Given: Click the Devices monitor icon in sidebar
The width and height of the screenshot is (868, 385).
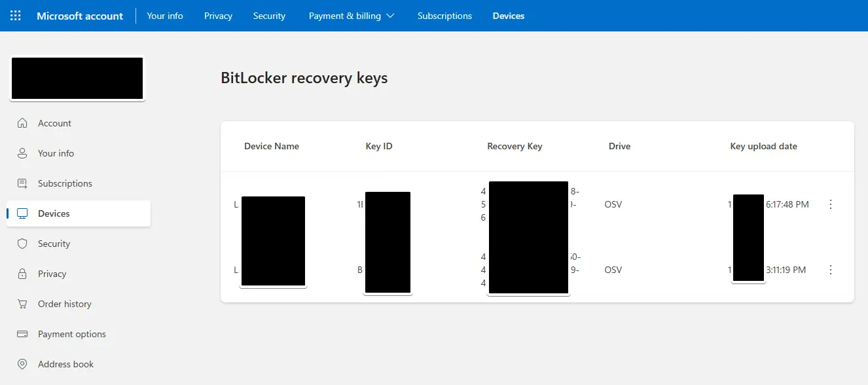Looking at the screenshot, I should (22, 213).
